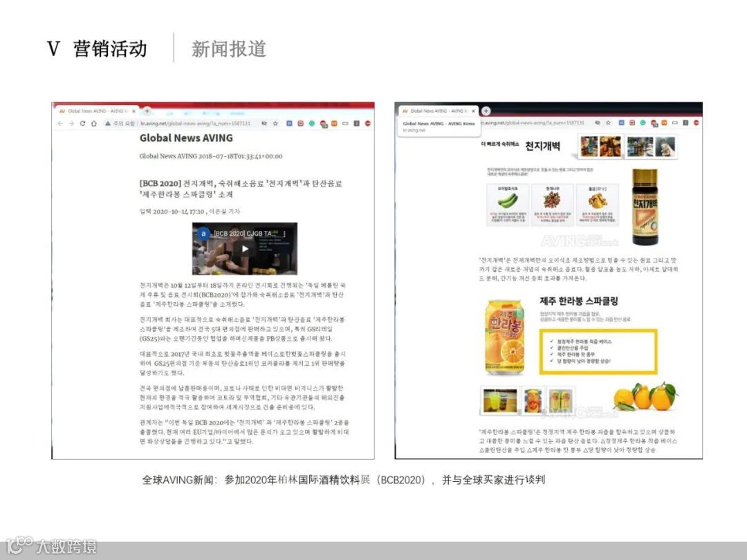
Task: Open first product photo thumbnail beside 천지개벽 title
Action: point(589,147)
